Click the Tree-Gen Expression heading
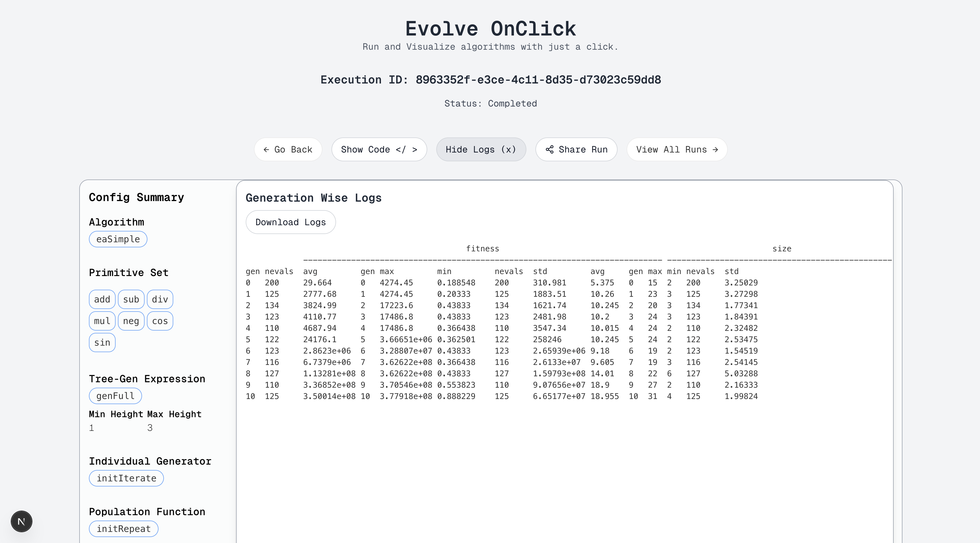 coord(147,379)
